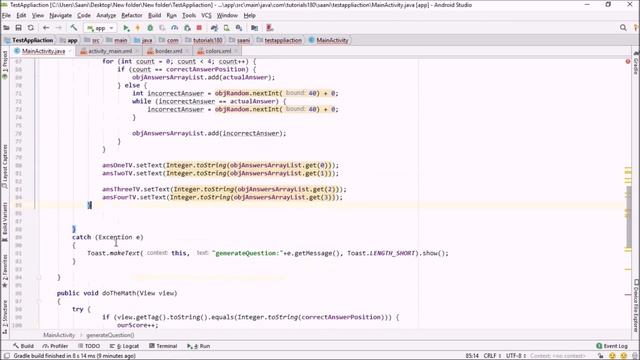Navigate back with left arrow icon
This screenshot has width=640, height=360.
click(46, 28)
